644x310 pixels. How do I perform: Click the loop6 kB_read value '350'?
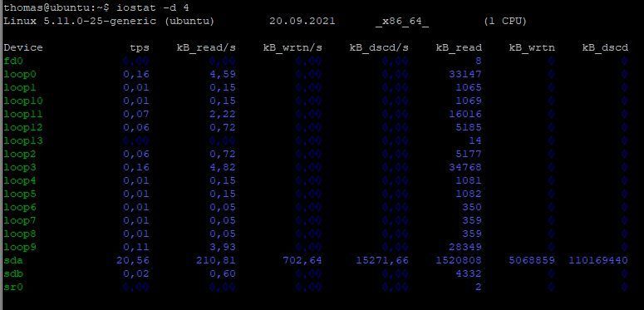tap(472, 207)
